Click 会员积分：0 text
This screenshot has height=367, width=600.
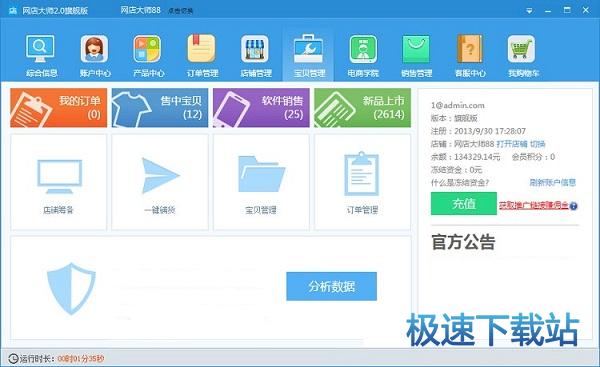[x=533, y=157]
